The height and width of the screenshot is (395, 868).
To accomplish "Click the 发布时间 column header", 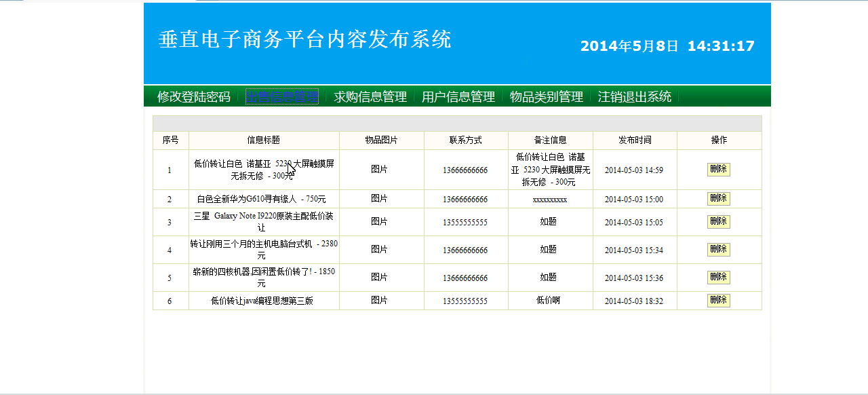I will click(x=635, y=140).
